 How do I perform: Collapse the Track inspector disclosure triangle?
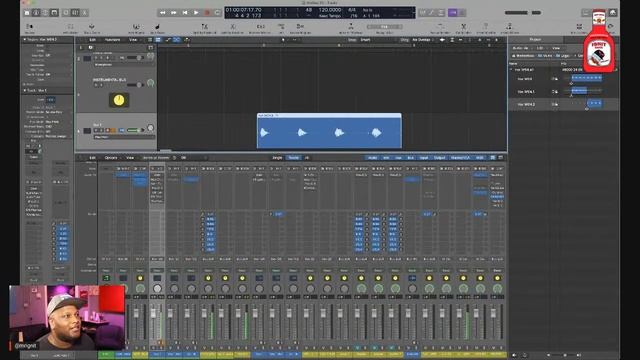click(x=24, y=90)
